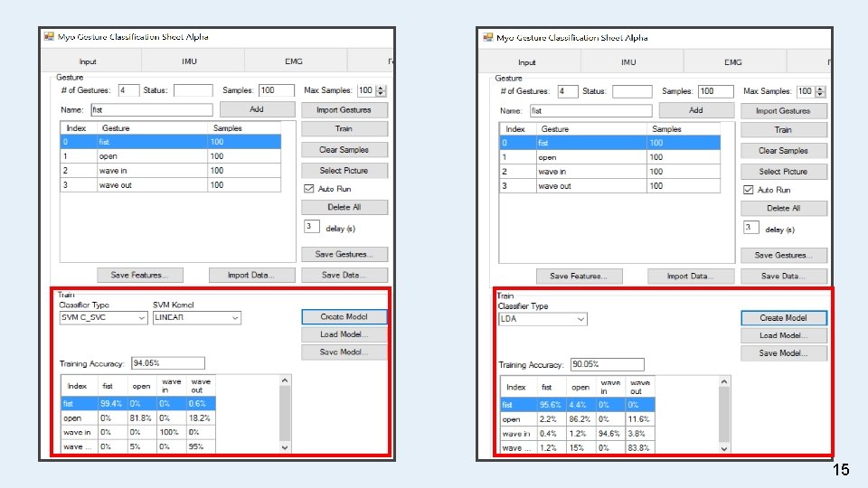Click Delete All in left window

pos(344,208)
